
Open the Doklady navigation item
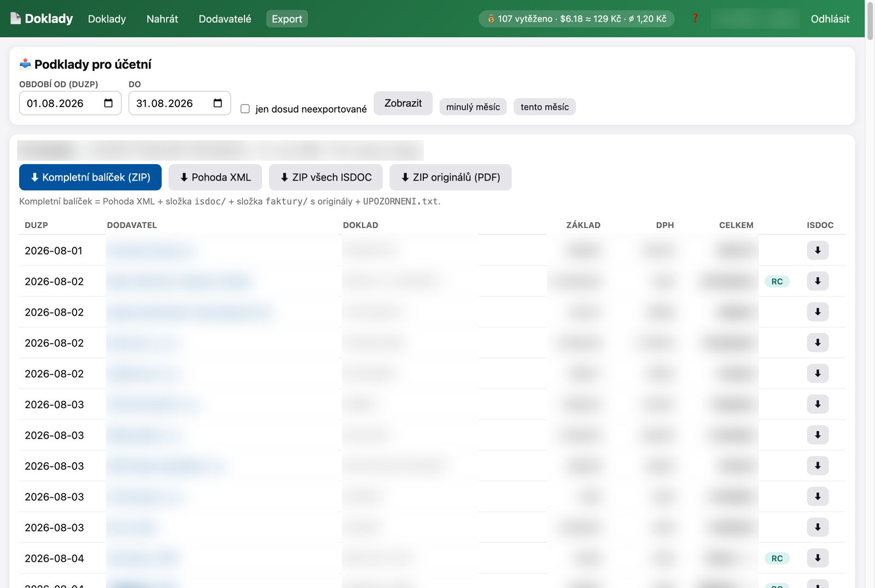click(107, 19)
